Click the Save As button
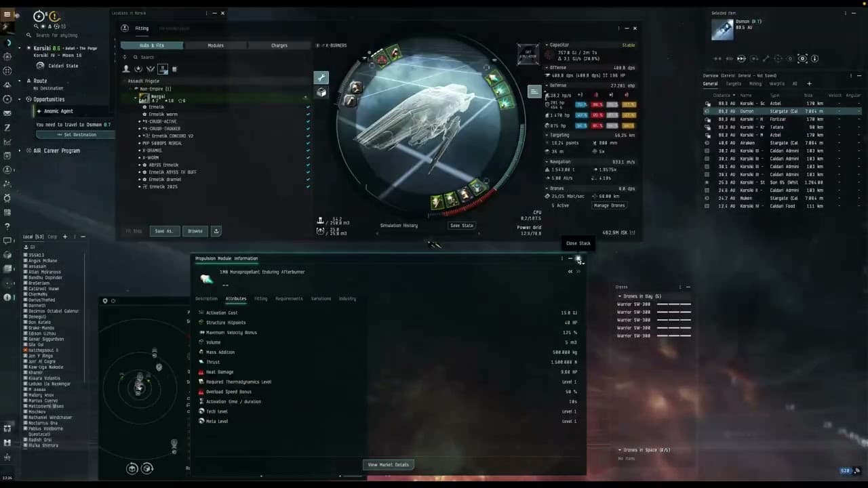This screenshot has height=488, width=868. [164, 231]
